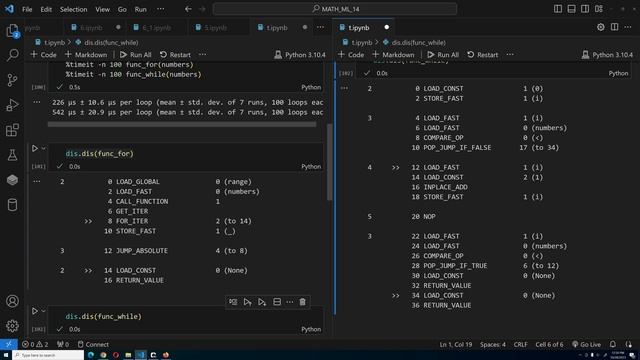Open output menu for the timeit results
The image size is (640, 360).
click(37, 102)
